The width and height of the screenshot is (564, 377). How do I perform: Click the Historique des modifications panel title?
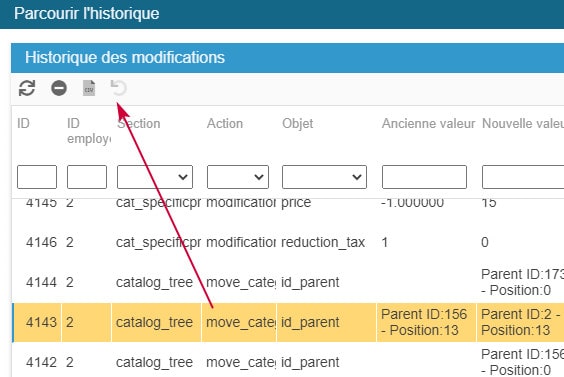[125, 58]
